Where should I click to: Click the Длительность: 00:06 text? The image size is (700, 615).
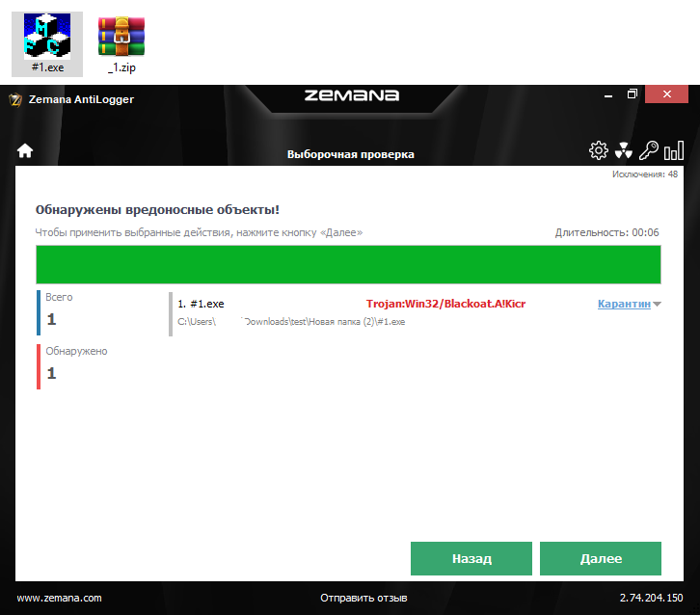point(606,232)
